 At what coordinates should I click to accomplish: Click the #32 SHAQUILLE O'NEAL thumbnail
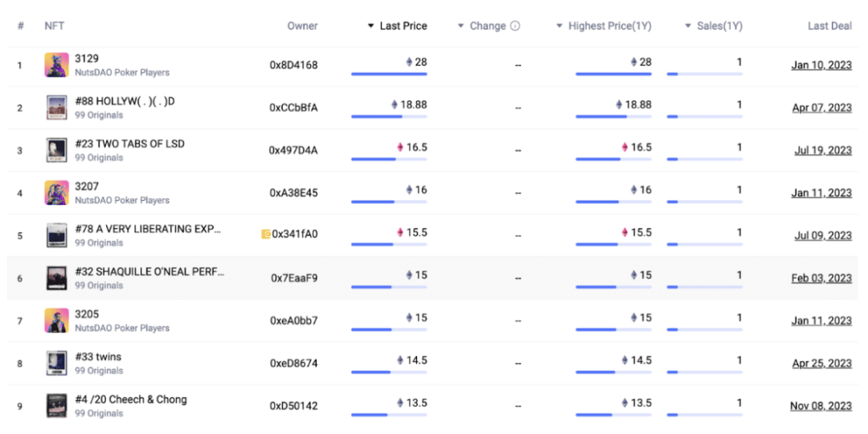[56, 278]
